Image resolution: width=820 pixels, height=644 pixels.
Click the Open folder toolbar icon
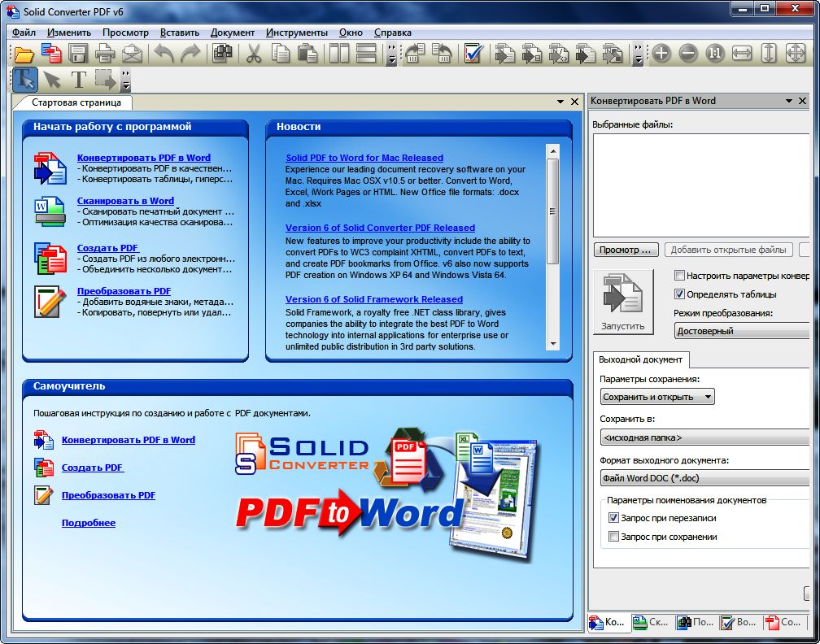pyautogui.click(x=24, y=54)
